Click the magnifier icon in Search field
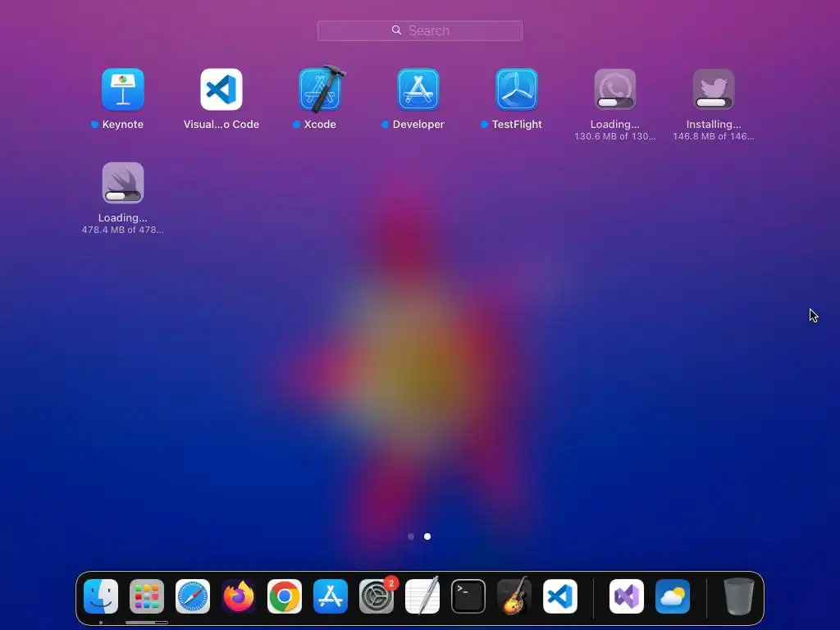This screenshot has height=630, width=840. pos(396,30)
